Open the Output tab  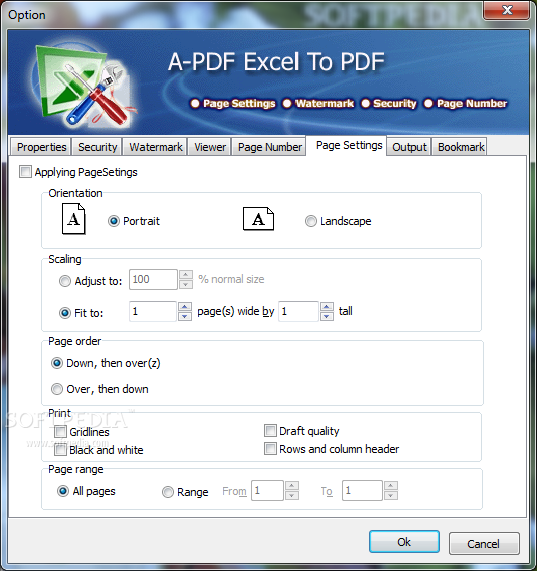409,147
